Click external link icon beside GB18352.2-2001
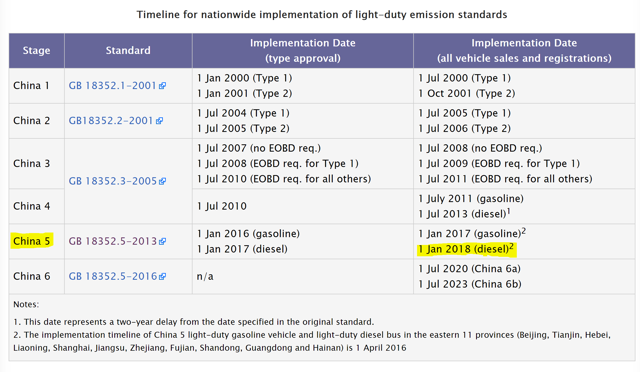The image size is (640, 372). (159, 121)
